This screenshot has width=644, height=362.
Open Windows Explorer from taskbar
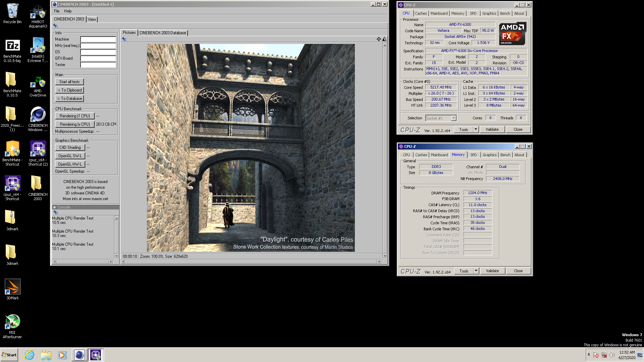tap(46, 355)
